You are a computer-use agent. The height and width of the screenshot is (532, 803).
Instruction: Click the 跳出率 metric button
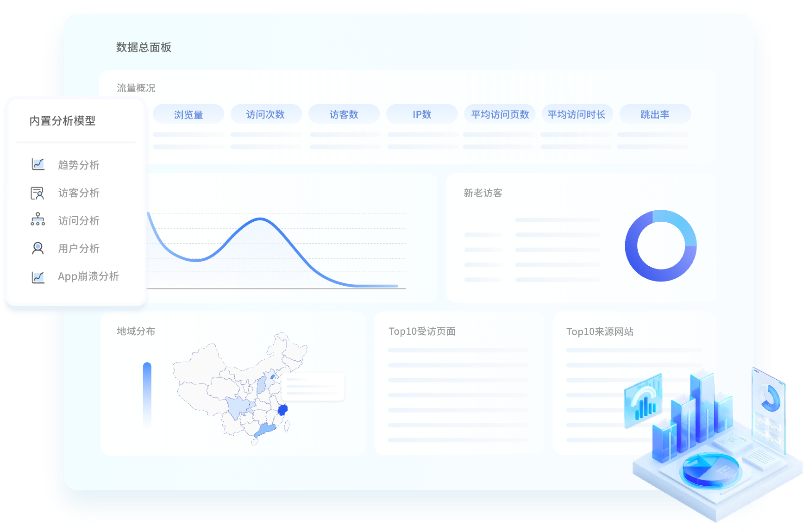pyautogui.click(x=655, y=114)
